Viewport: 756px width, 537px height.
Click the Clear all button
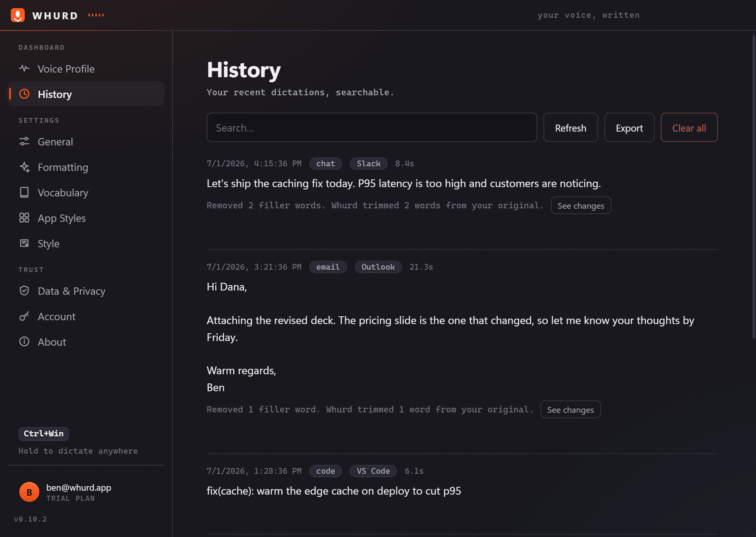[689, 127]
